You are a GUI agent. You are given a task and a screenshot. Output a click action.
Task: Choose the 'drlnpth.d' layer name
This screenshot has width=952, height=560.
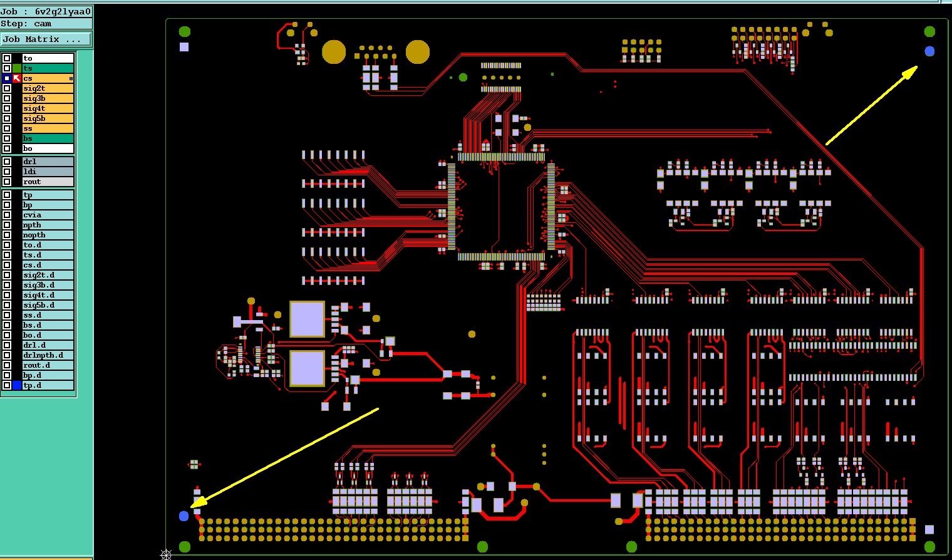click(48, 355)
